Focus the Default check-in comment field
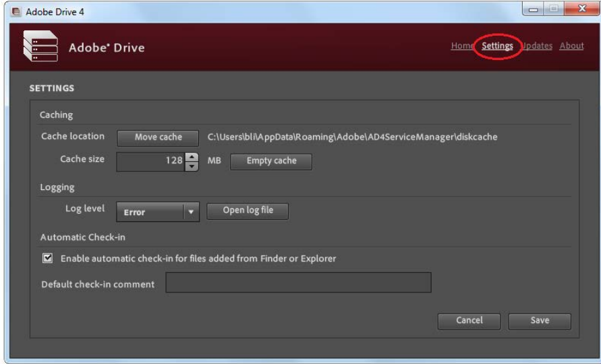The width and height of the screenshot is (601, 364). (x=299, y=282)
